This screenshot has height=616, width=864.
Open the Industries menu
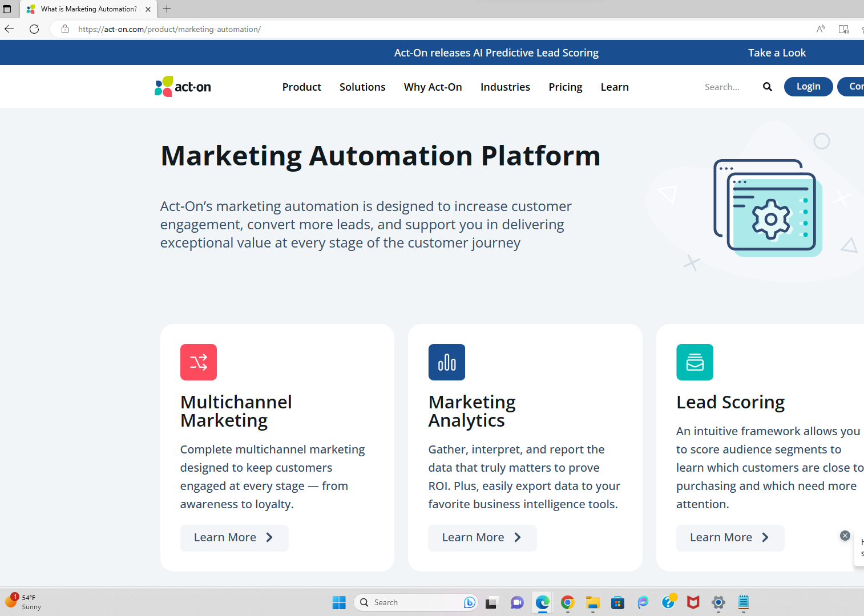pos(505,87)
